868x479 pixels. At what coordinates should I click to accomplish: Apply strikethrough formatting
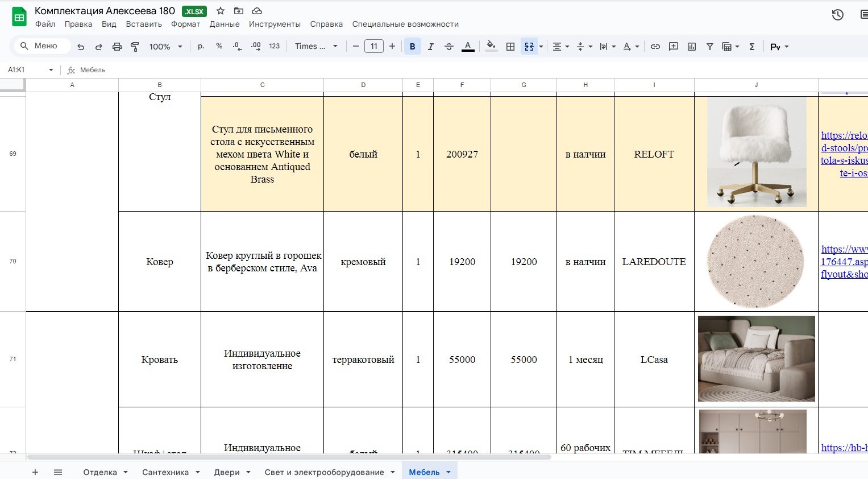tap(449, 46)
